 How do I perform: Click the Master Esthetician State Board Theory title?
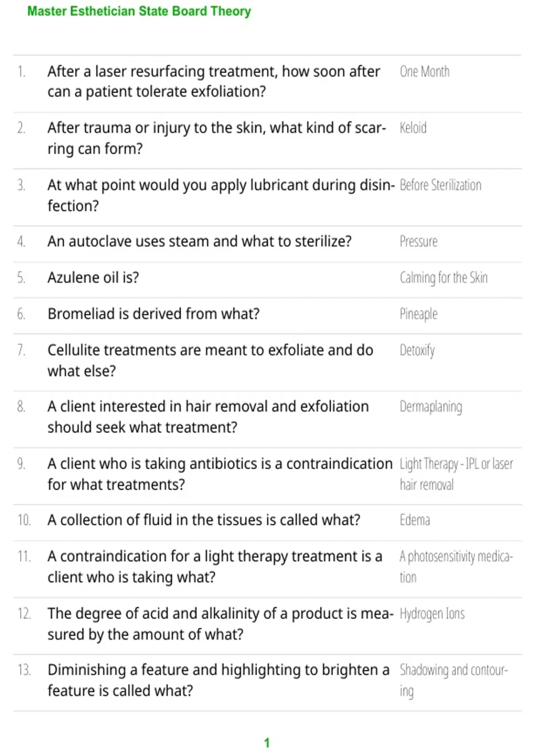(x=139, y=11)
